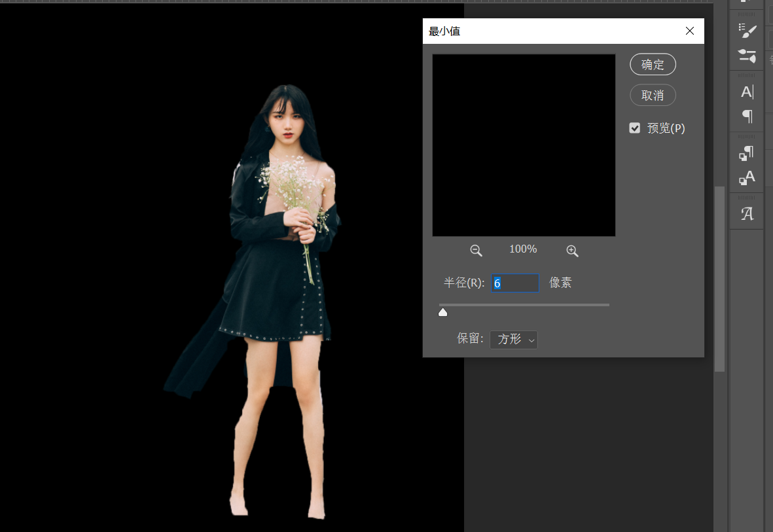The width and height of the screenshot is (773, 532).
Task: Click 确定 to apply the filter
Action: coord(653,65)
